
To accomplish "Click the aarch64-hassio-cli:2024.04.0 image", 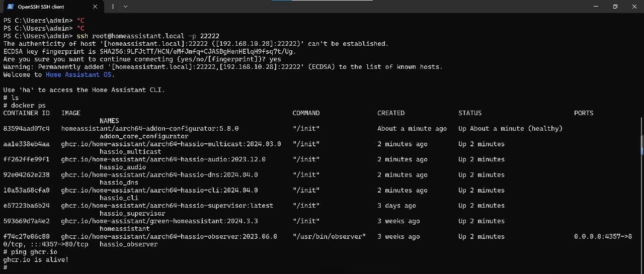I will click(159, 191).
